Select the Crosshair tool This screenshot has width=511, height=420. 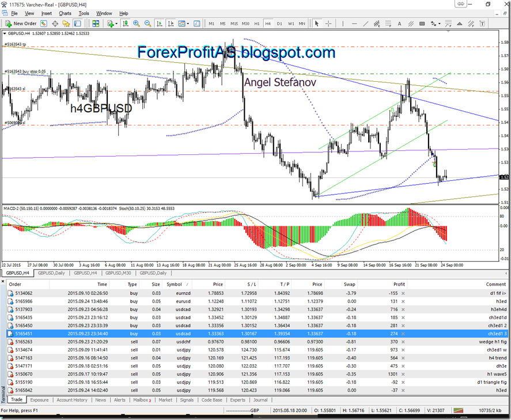[328, 24]
